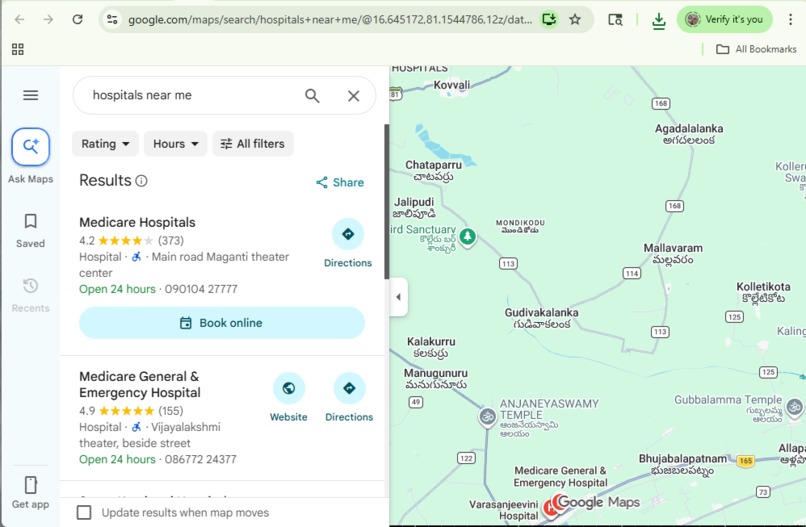Go forward in browser history
Viewport: 806px width, 527px height.
(48, 20)
